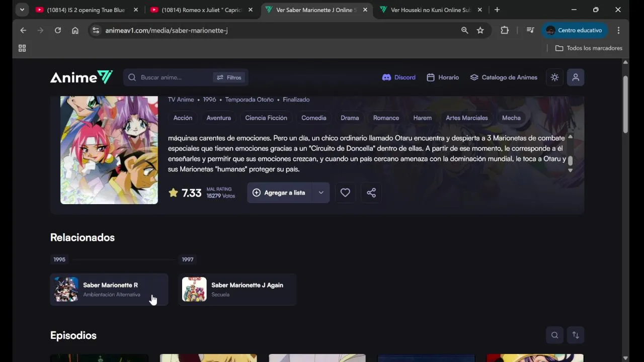Viewport: 644px width, 362px height.
Task: Open the tab search dropdown arrow
Action: pyautogui.click(x=22, y=10)
